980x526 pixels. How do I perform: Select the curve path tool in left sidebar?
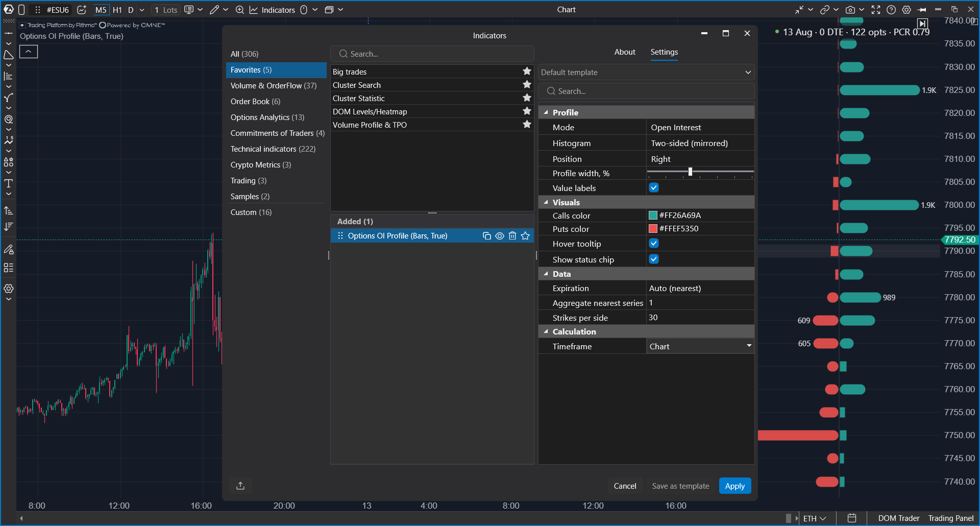coord(9,98)
